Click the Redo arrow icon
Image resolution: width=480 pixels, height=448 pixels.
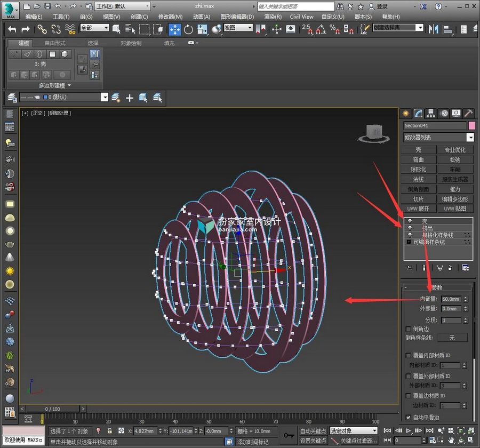tap(26, 29)
